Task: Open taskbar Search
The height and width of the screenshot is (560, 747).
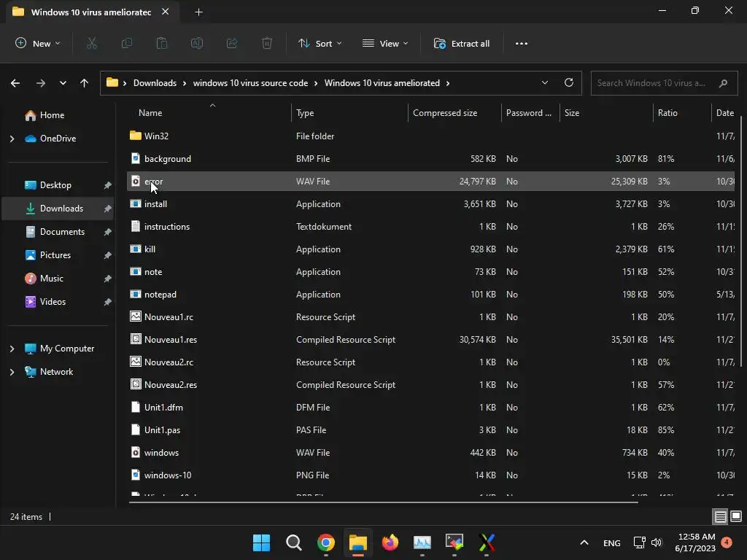Action: tap(293, 542)
